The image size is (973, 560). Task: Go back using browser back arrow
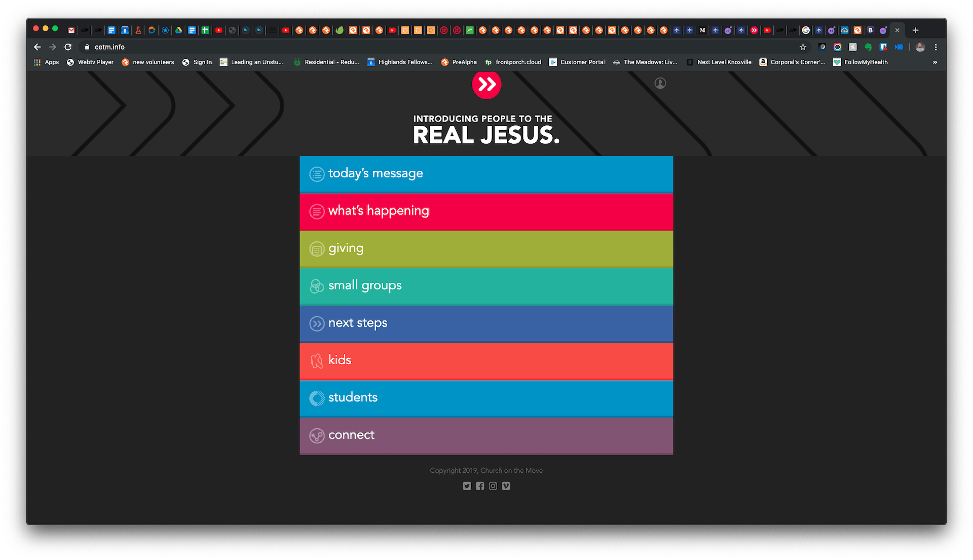coord(37,47)
